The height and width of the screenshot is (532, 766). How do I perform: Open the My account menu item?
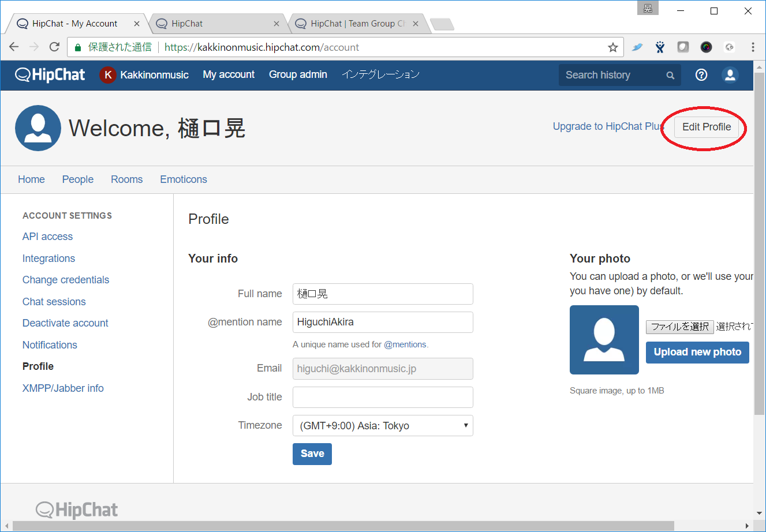pyautogui.click(x=229, y=74)
